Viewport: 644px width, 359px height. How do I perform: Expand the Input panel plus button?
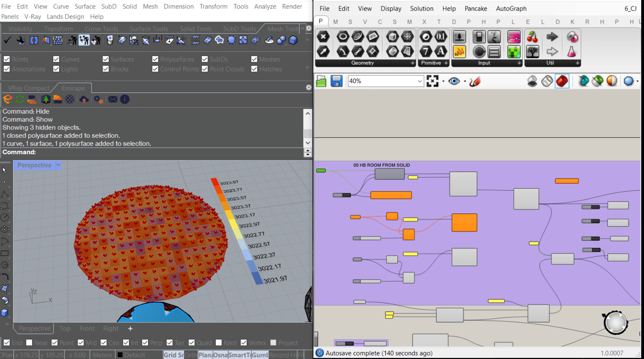(519, 63)
